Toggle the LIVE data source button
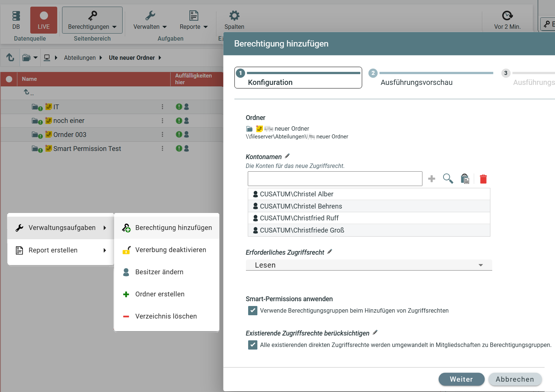 click(44, 20)
